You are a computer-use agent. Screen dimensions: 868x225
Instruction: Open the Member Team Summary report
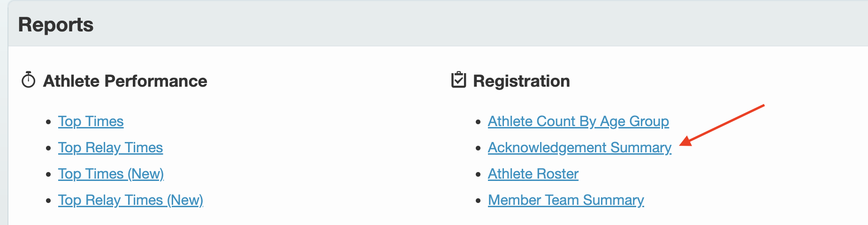pos(566,200)
